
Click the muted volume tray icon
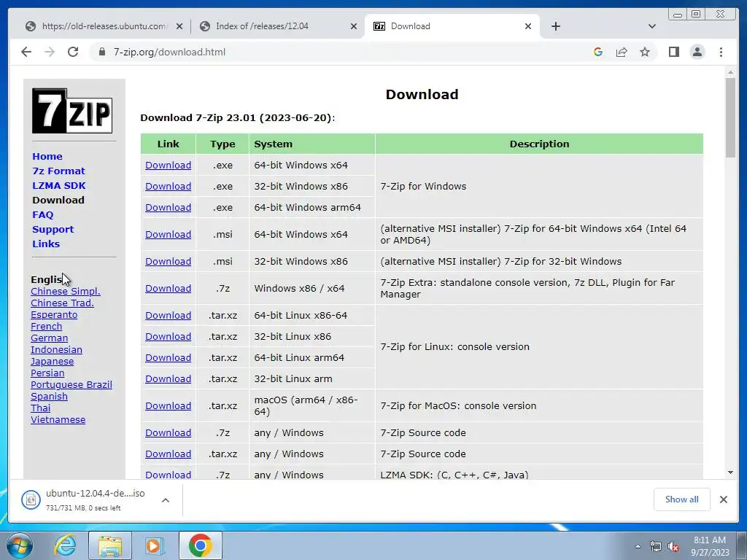673,546
